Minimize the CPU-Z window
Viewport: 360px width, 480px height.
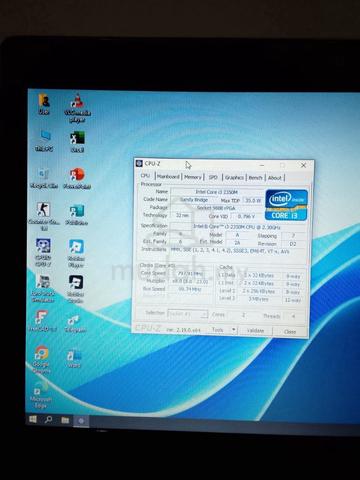(x=262, y=165)
